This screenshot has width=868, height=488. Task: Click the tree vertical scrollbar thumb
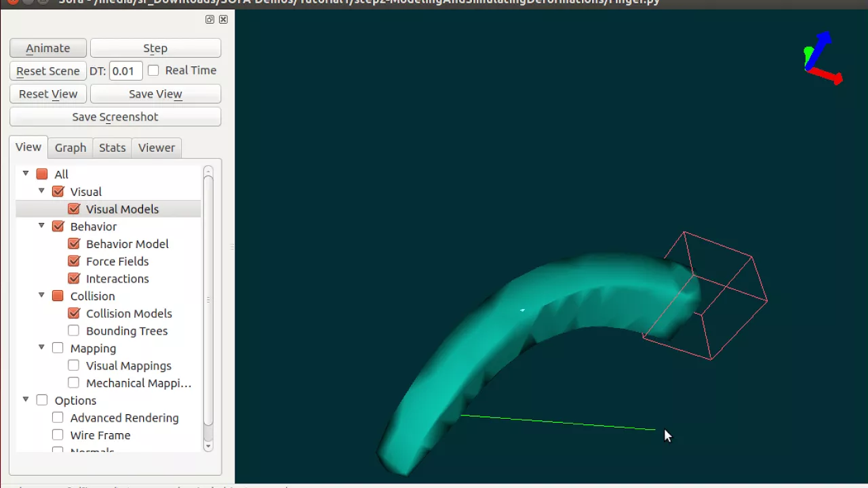208,300
